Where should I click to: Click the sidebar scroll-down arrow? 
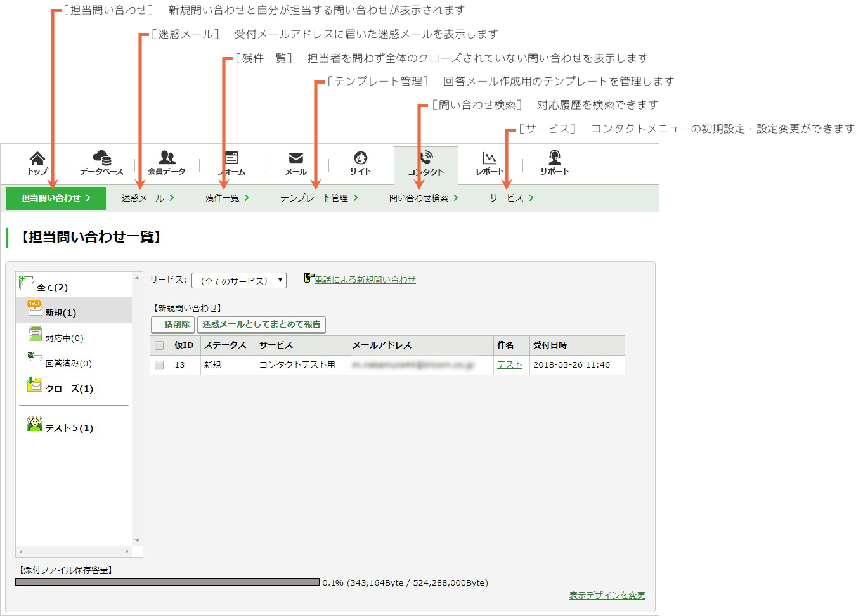coord(138,541)
